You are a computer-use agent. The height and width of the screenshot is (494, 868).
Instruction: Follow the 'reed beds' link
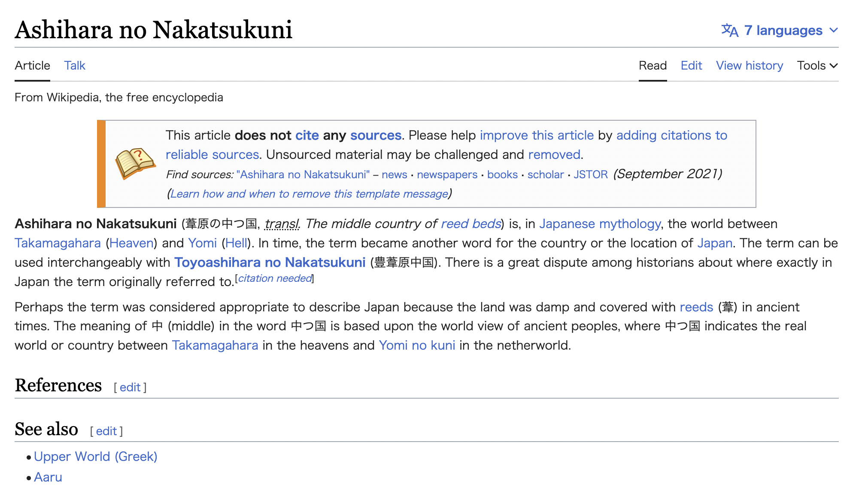471,224
